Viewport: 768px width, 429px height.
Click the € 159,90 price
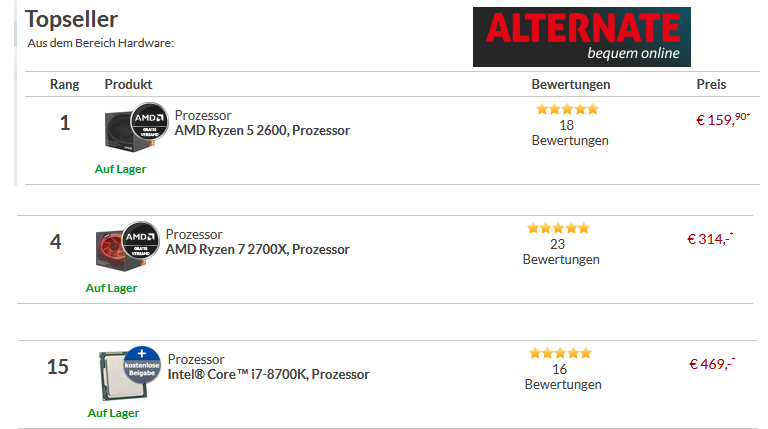click(723, 119)
